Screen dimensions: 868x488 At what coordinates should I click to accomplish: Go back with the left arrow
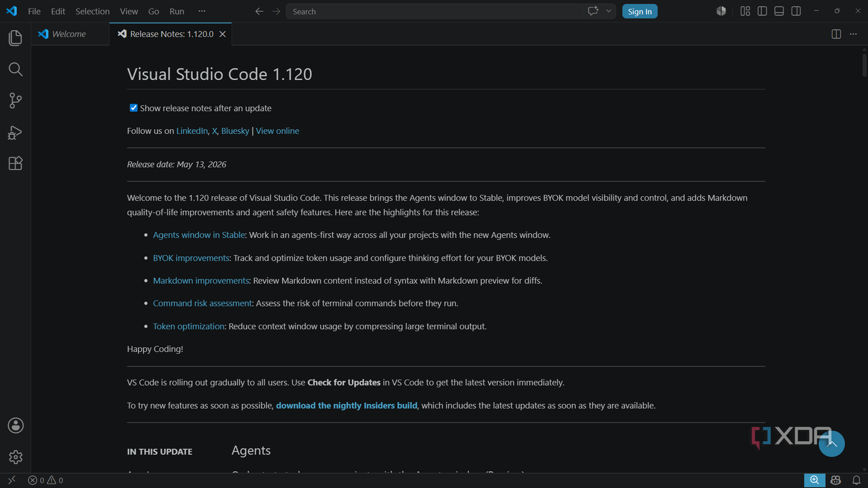click(259, 12)
